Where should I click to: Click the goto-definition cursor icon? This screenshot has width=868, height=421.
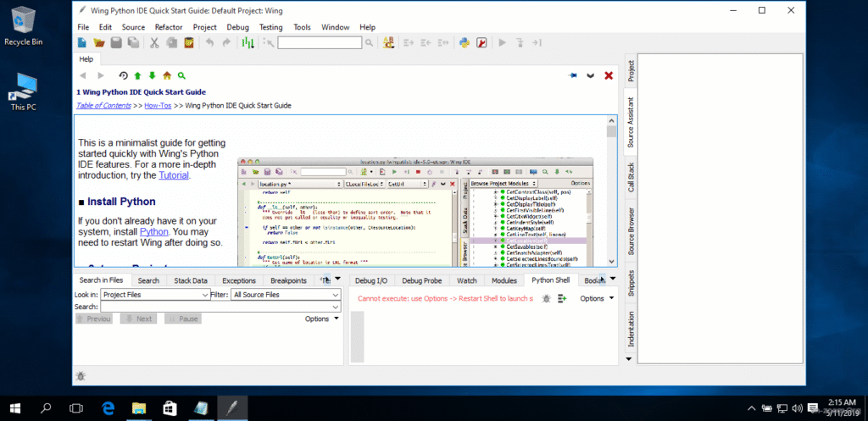[x=269, y=42]
